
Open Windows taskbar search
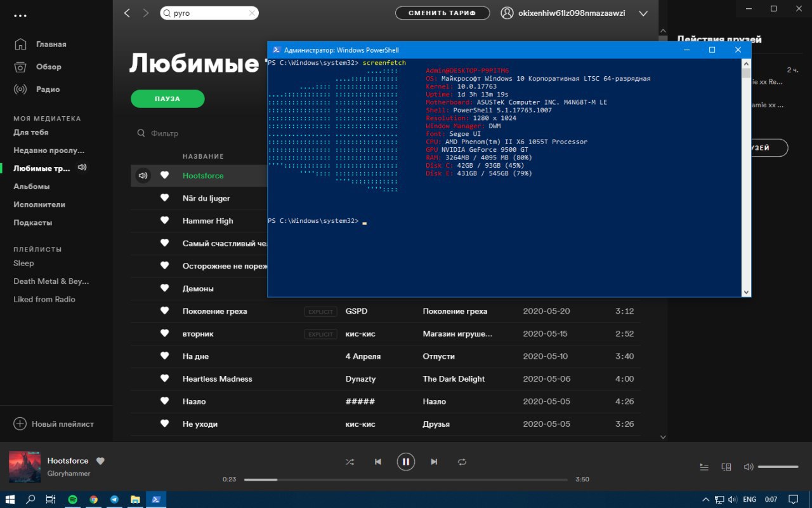(x=30, y=499)
